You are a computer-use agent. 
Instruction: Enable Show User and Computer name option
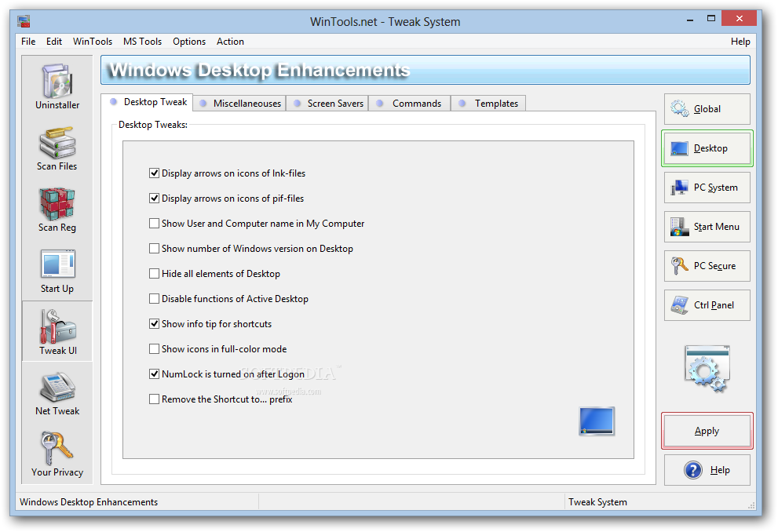tap(155, 224)
